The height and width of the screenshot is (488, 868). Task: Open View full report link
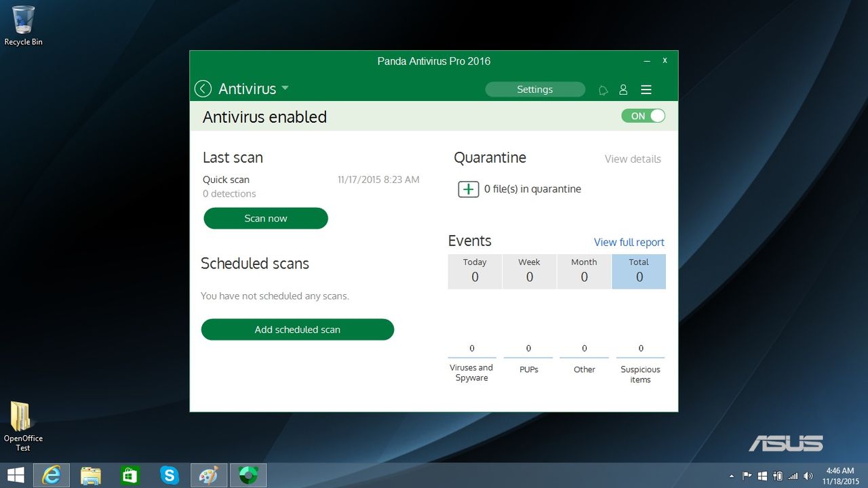click(x=629, y=242)
